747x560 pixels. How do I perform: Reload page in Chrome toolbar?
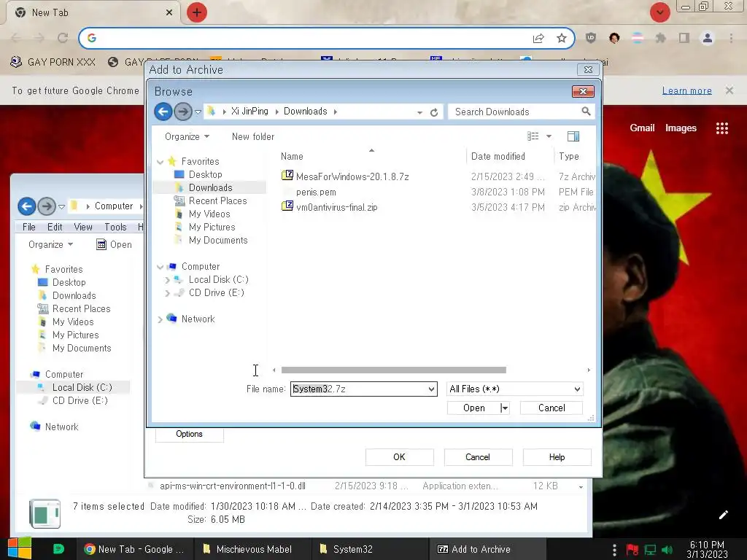[63, 38]
